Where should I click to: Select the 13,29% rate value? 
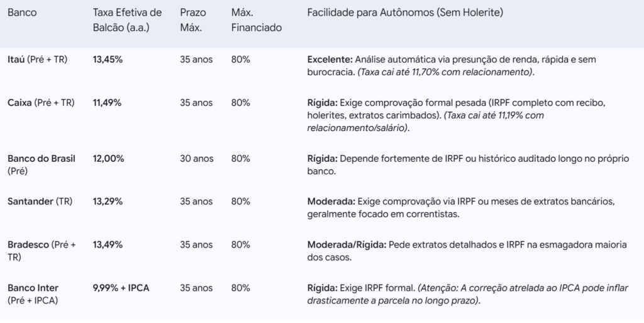click(108, 201)
